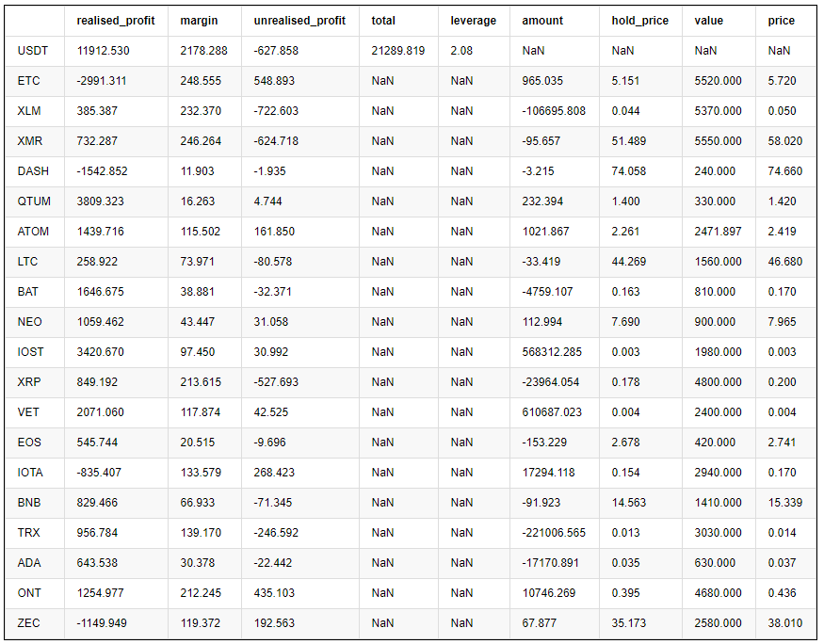
Task: Click ONT margin cell 212.245
Action: pyautogui.click(x=202, y=593)
